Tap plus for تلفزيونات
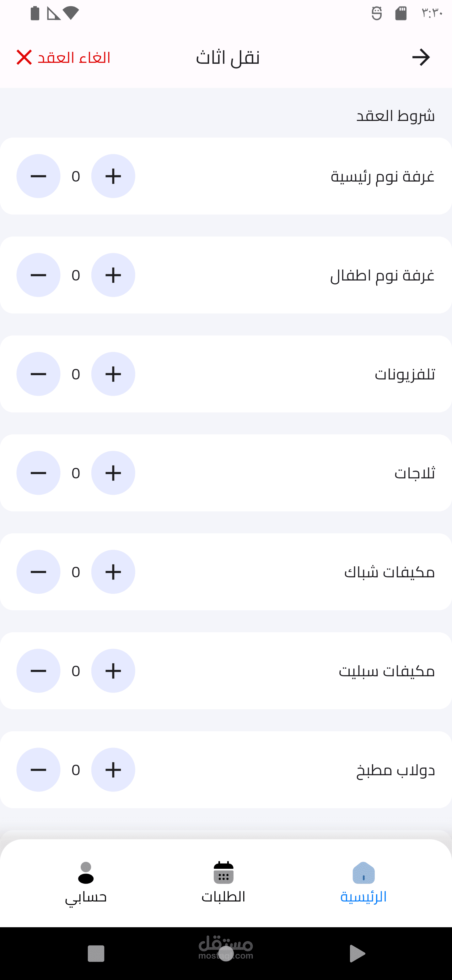Image resolution: width=452 pixels, height=980 pixels. tap(113, 374)
